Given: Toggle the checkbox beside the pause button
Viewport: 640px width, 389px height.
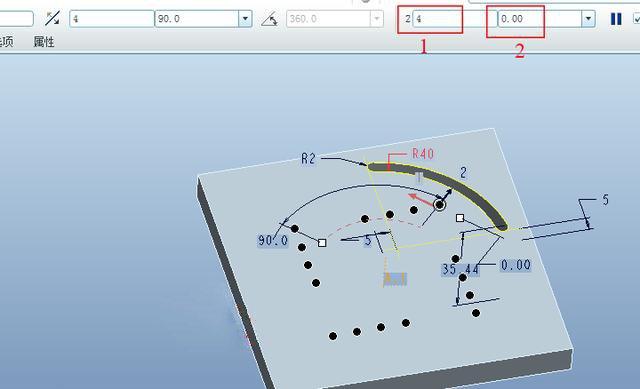Looking at the screenshot, I should click(x=636, y=19).
